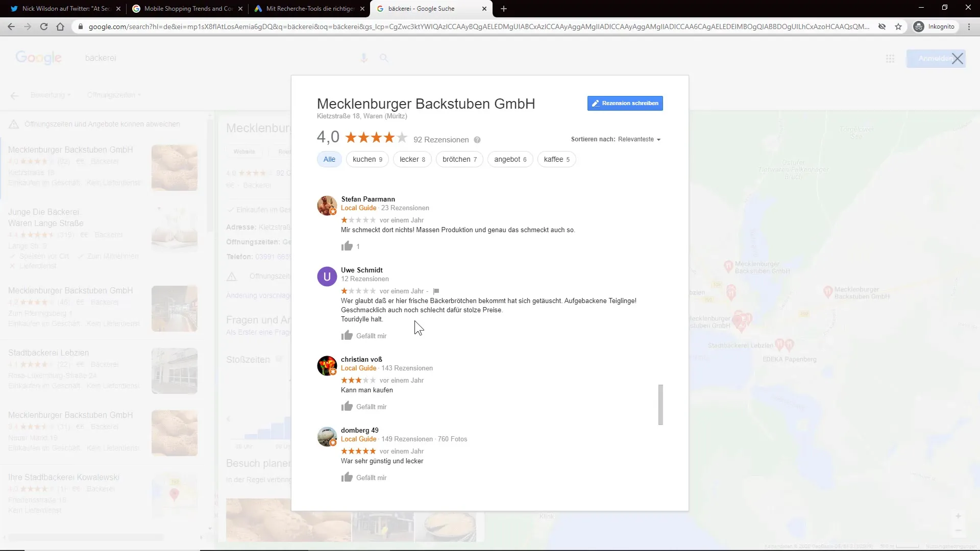Image resolution: width=980 pixels, height=551 pixels.
Task: Filter reviews by kuchen chip
Action: pos(367,159)
